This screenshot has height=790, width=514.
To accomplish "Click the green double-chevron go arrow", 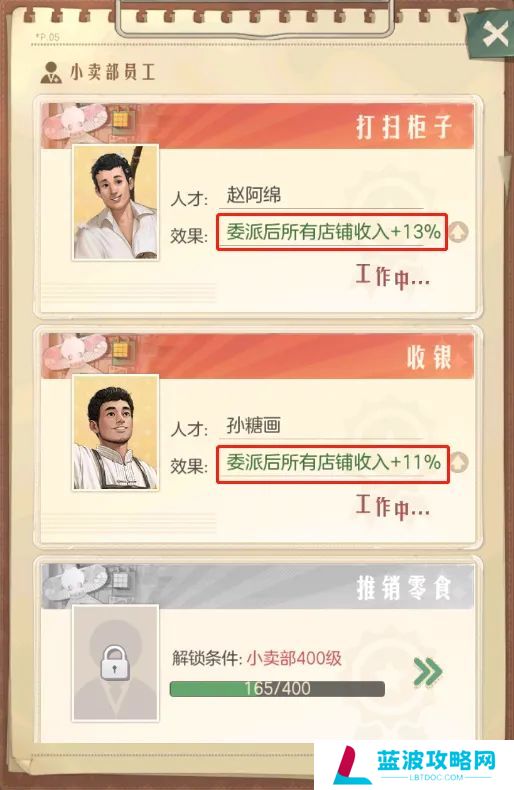I will [x=428, y=672].
